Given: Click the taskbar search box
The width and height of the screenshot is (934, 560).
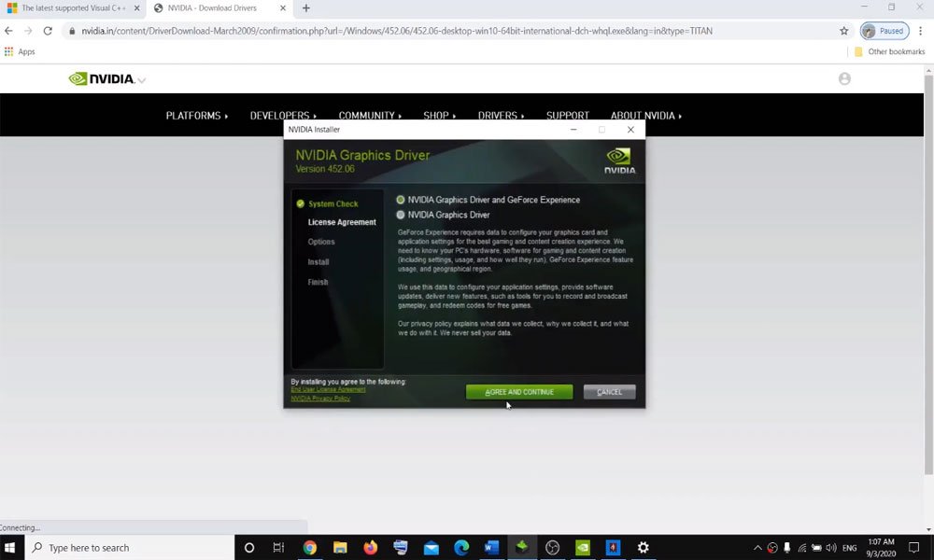Looking at the screenshot, I should click(130, 548).
